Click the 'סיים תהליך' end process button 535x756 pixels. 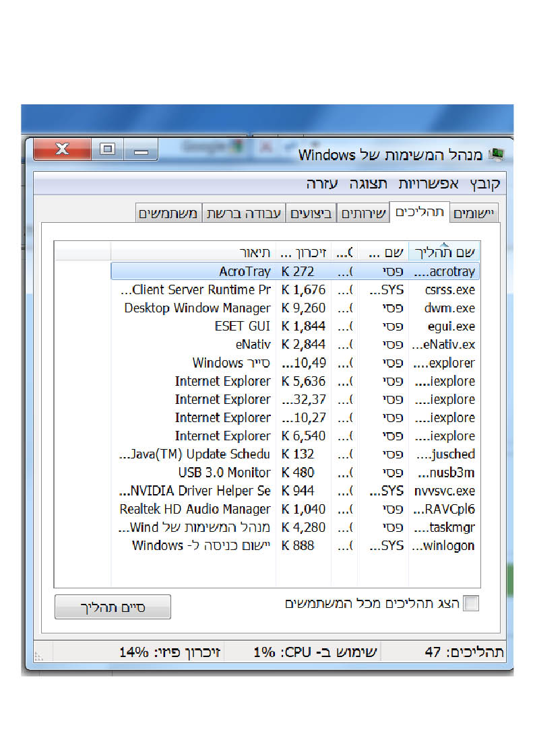(113, 607)
